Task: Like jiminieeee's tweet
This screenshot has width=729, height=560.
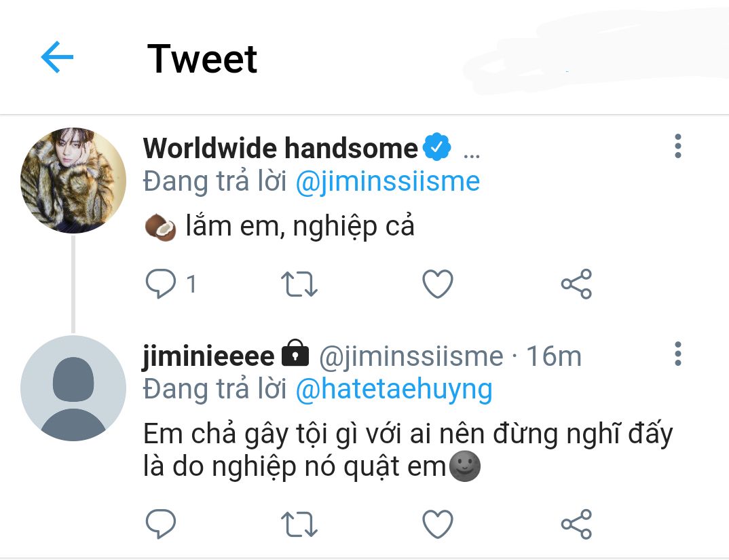Action: pos(438,524)
